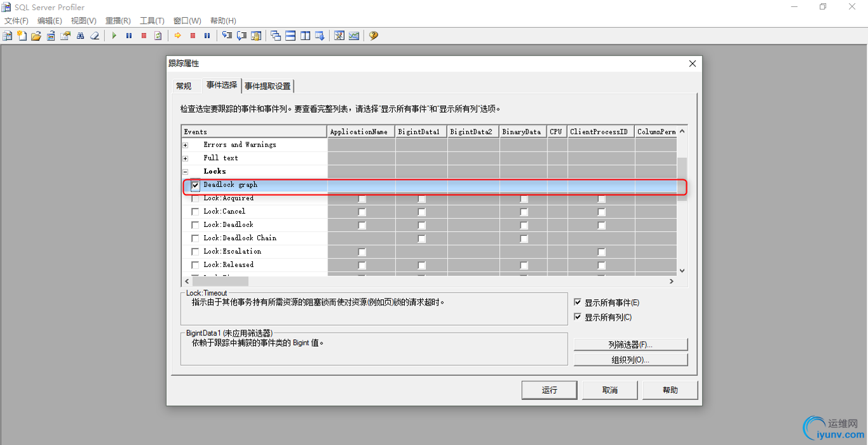Open the 列筛选器(F)... dialog
The width and height of the screenshot is (868, 445).
click(630, 345)
